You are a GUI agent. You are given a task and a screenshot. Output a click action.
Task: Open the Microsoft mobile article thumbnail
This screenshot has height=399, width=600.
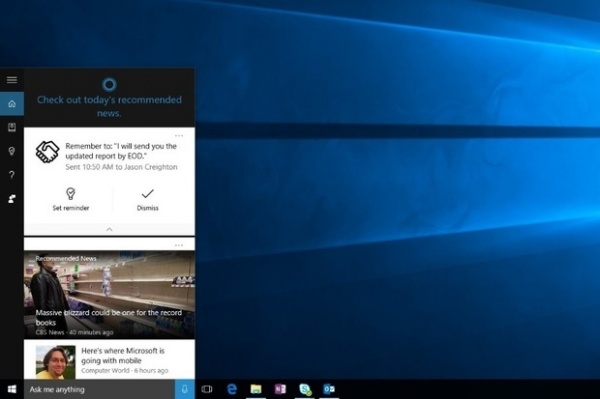(55, 362)
